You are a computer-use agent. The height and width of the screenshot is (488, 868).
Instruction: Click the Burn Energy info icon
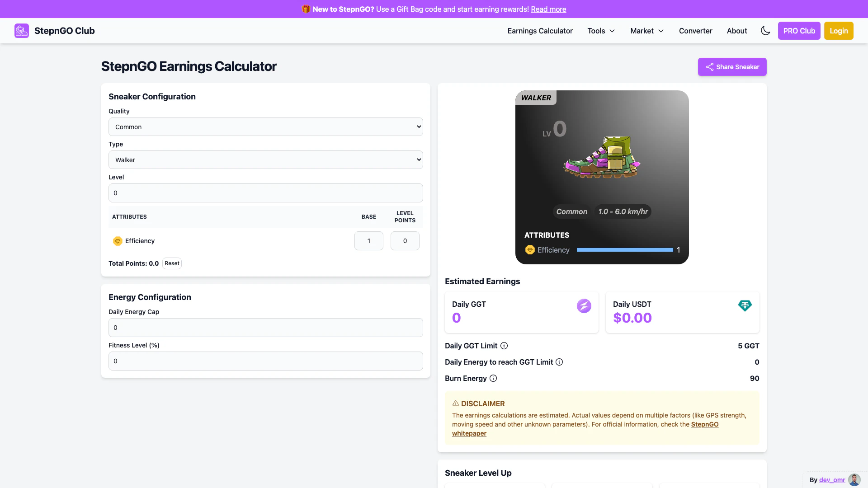(493, 378)
